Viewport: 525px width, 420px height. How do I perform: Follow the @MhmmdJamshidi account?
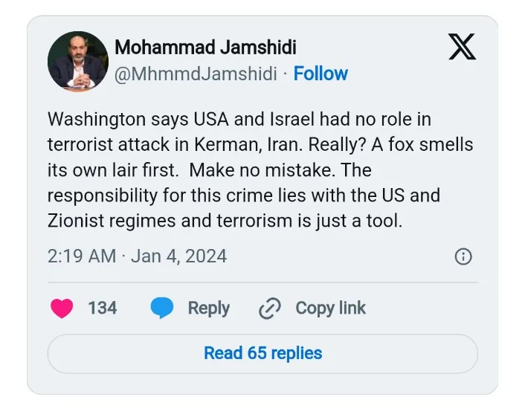point(321,74)
